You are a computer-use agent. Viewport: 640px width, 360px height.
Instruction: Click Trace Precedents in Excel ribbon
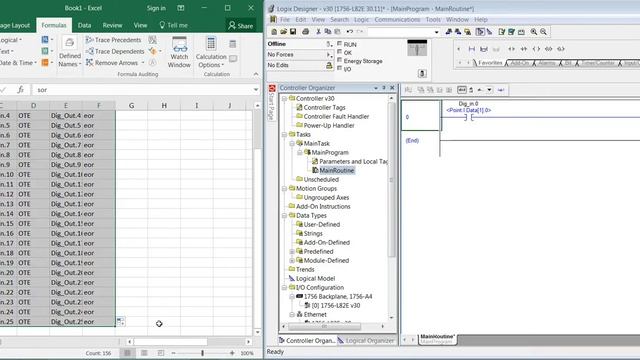tap(113, 40)
